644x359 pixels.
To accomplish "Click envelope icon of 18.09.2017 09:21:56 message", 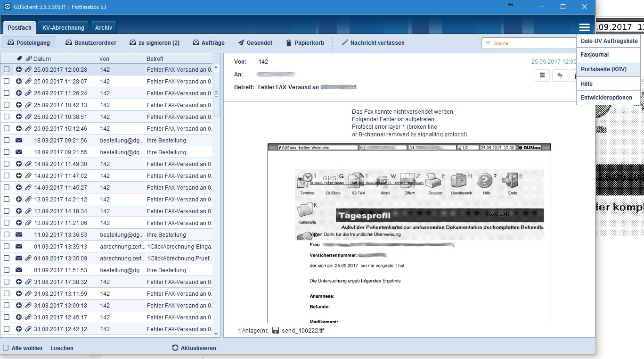I will 19,140.
